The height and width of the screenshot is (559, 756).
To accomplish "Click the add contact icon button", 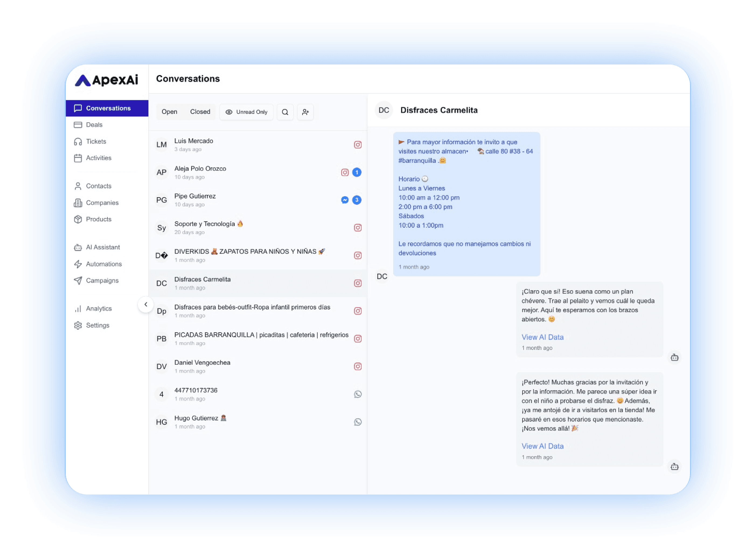I will [305, 112].
